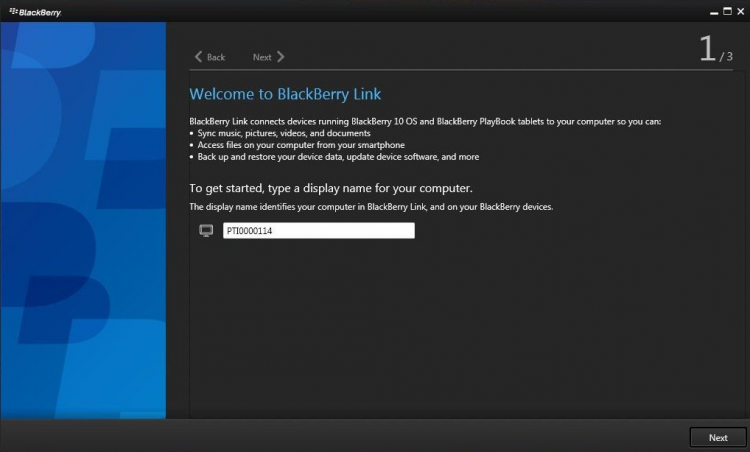Minimize the BlackBerry Link window
Image resolution: width=750 pixels, height=452 pixels.
[714, 12]
